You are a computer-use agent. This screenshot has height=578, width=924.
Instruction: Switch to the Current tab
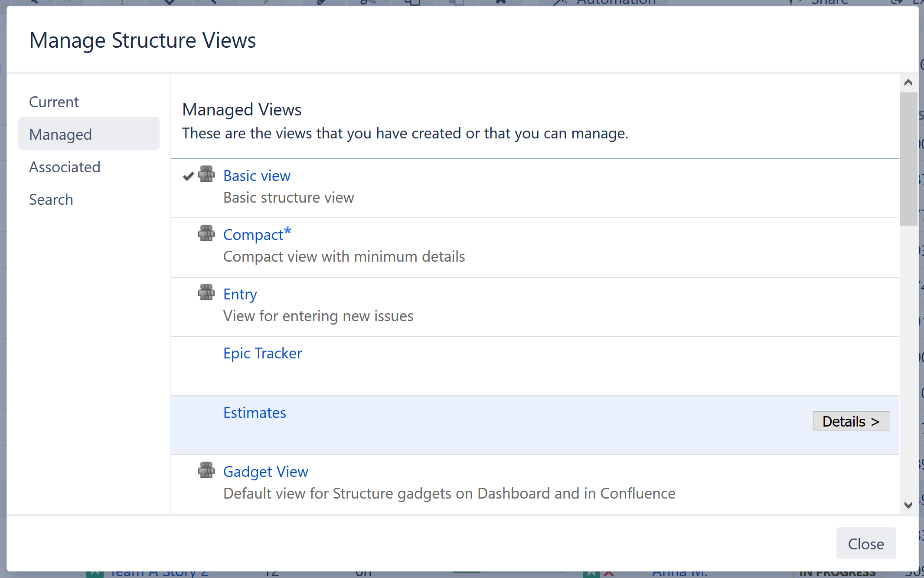(x=54, y=102)
